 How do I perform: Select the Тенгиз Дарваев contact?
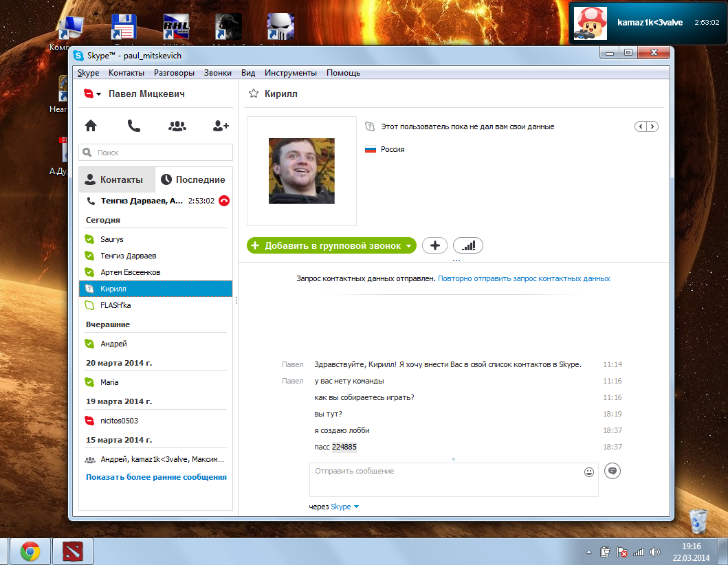pyautogui.click(x=155, y=256)
